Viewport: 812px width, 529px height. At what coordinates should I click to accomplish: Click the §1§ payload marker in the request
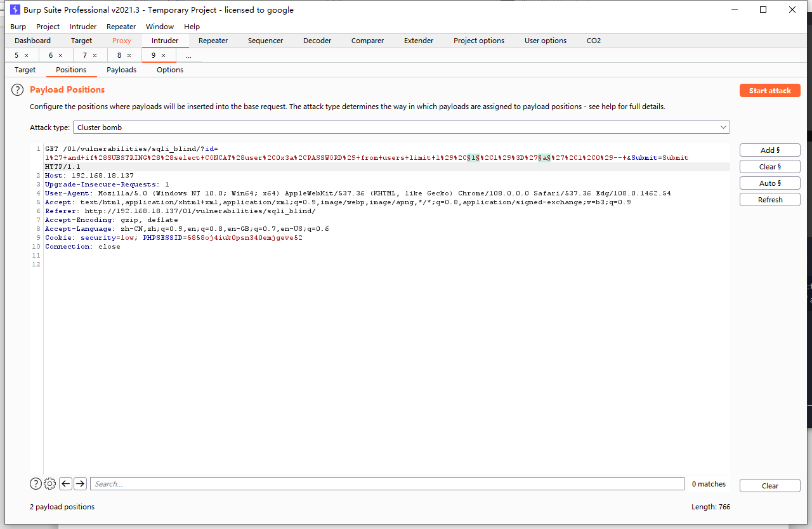point(473,157)
